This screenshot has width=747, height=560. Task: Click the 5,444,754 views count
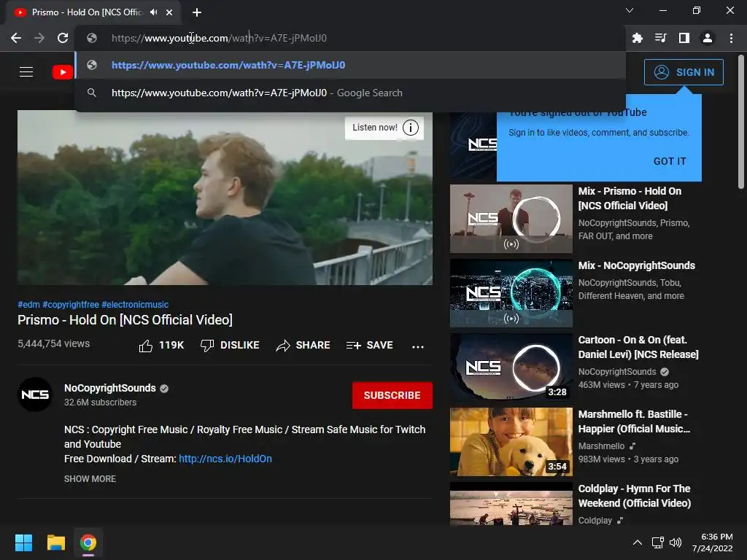click(x=54, y=344)
